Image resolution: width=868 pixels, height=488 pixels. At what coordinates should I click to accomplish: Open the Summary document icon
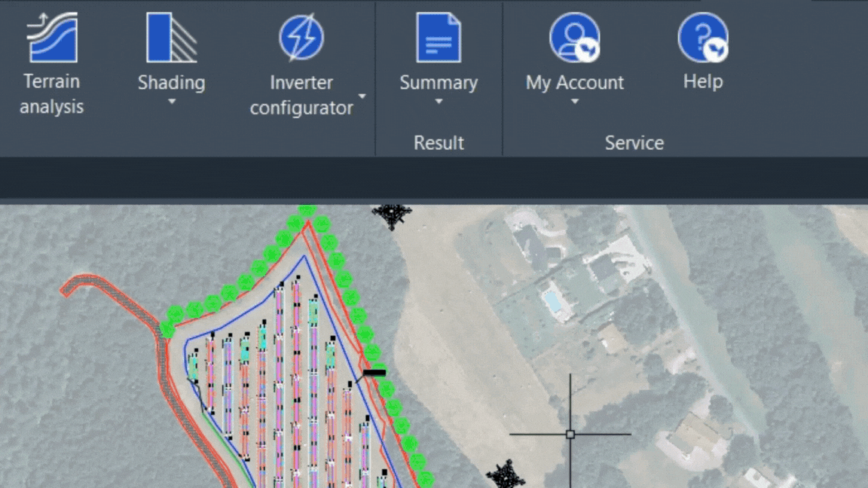click(x=439, y=38)
